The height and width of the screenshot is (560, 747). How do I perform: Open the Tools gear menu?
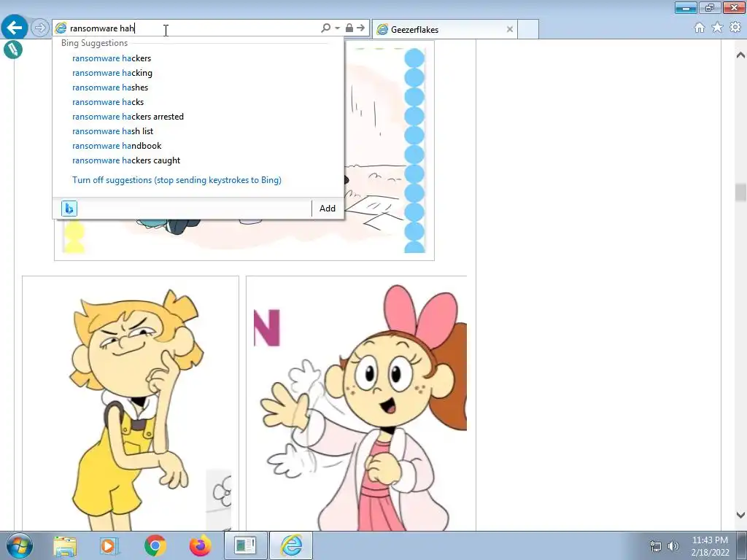(735, 28)
